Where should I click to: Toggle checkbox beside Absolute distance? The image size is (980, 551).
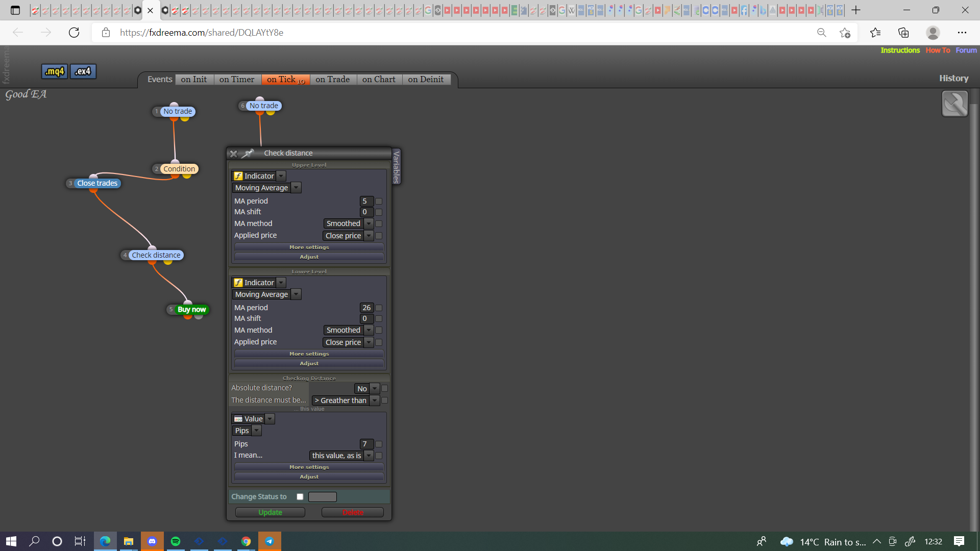click(x=385, y=389)
